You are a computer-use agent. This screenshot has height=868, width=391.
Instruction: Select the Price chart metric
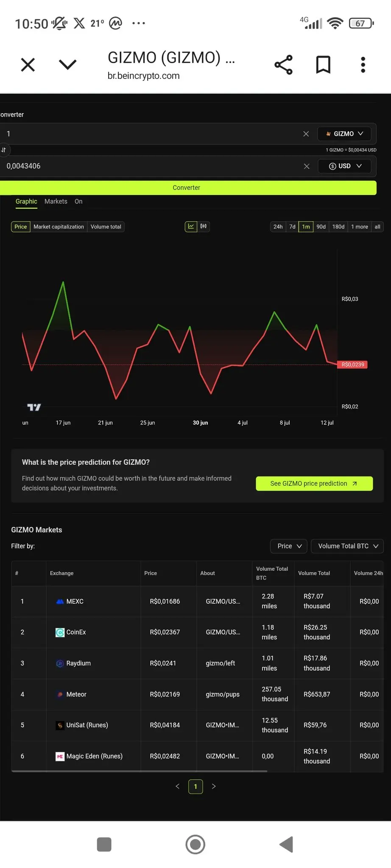(x=20, y=227)
